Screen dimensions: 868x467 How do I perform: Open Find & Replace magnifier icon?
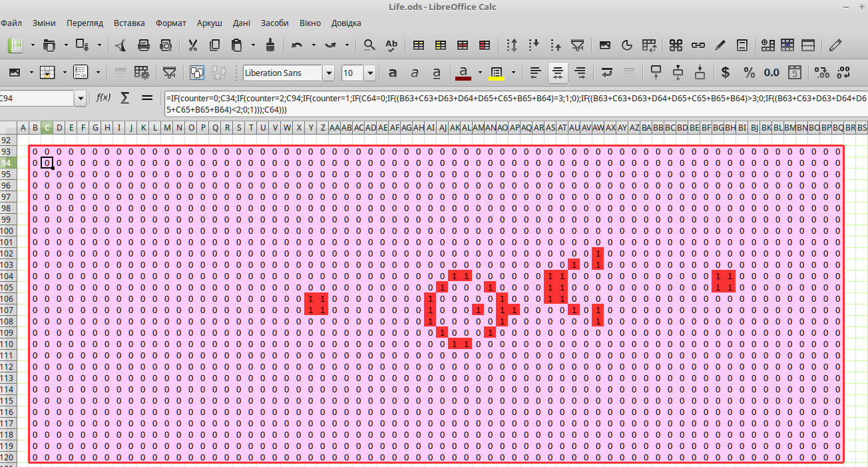(x=369, y=45)
